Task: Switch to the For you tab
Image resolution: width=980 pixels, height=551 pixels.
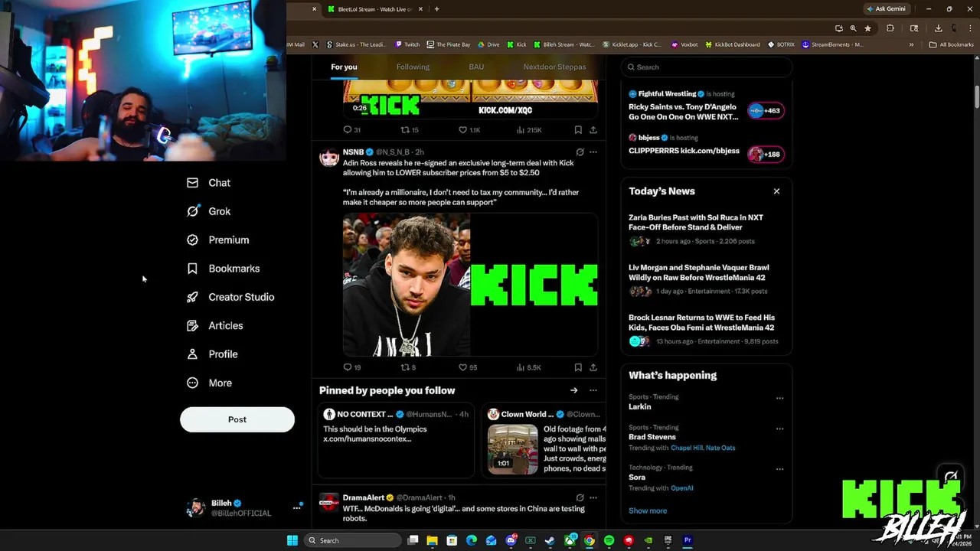Action: click(344, 67)
